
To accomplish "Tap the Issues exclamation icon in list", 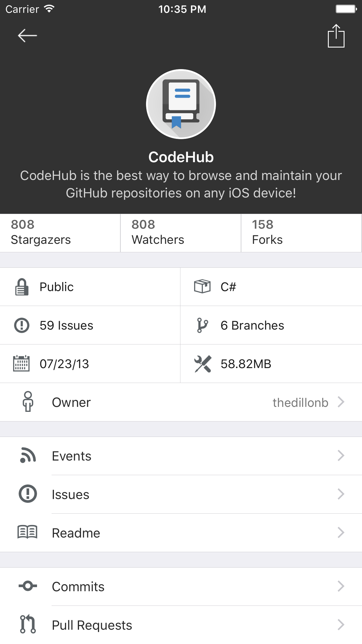I will (x=28, y=494).
